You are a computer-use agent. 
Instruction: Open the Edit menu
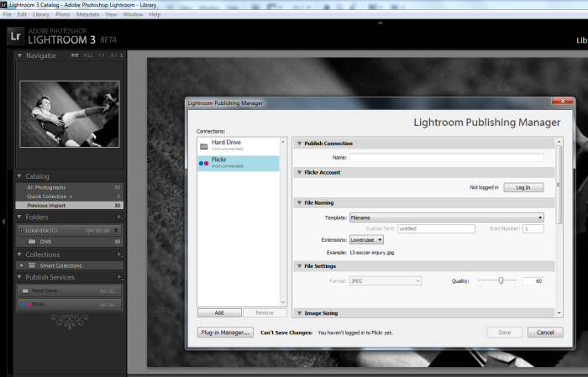point(22,14)
